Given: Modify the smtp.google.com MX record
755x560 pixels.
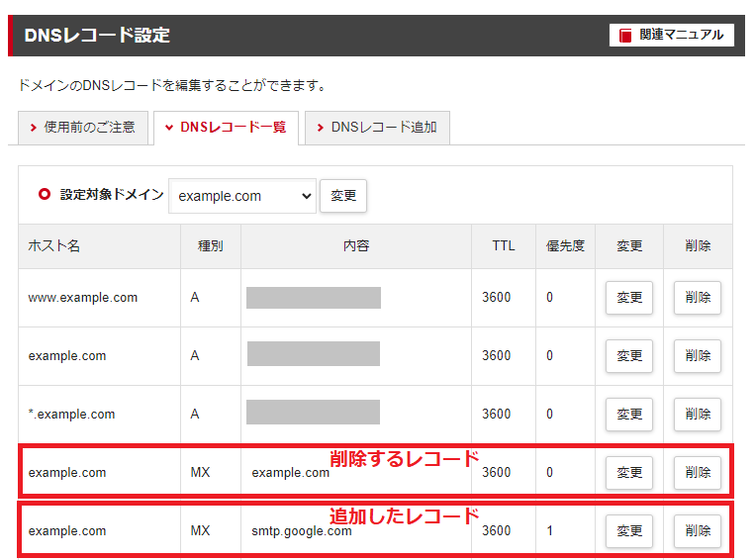Looking at the screenshot, I should pos(628,531).
